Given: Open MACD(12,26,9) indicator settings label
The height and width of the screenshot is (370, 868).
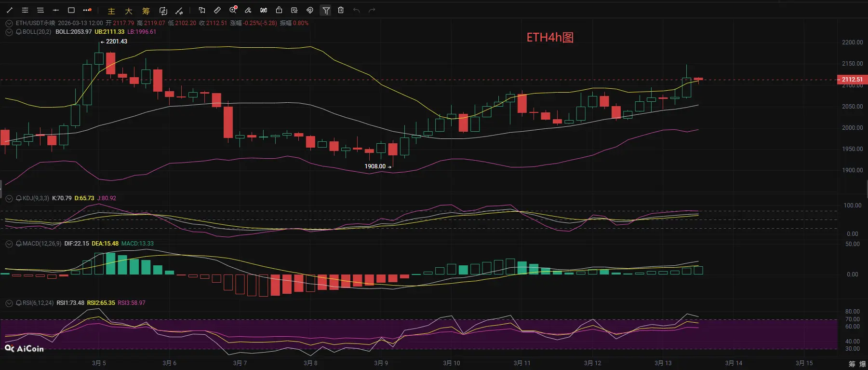Looking at the screenshot, I should [42, 244].
